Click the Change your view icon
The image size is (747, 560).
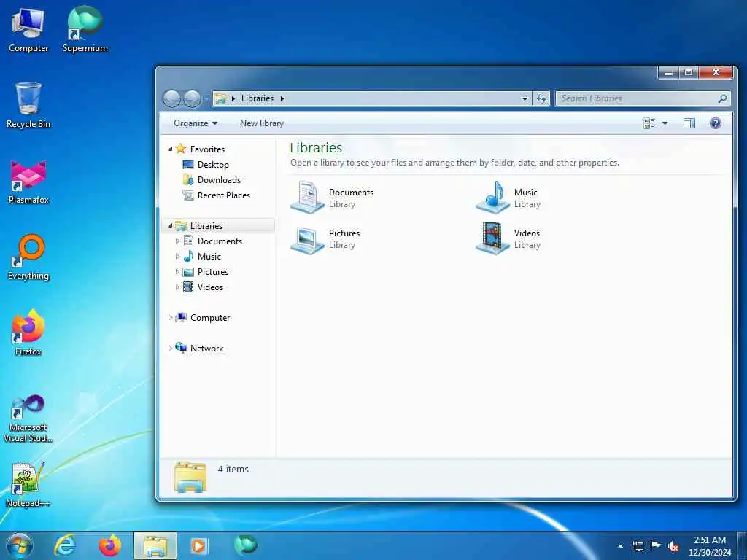point(649,123)
